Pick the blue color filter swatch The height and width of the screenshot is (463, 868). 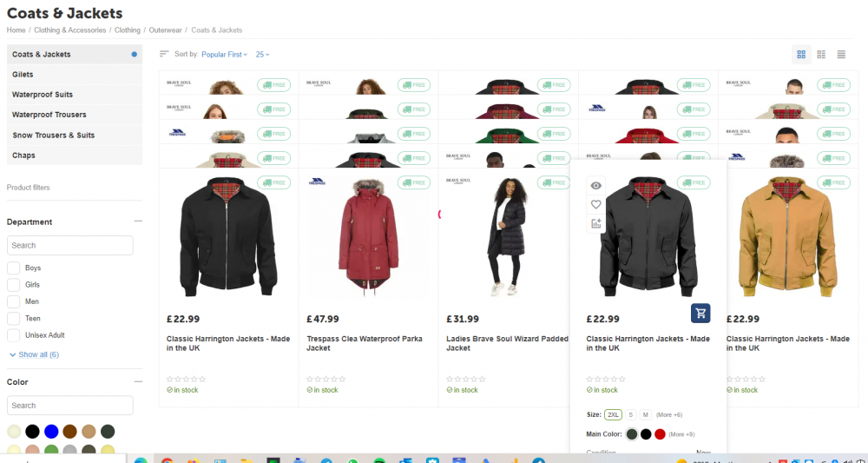point(51,432)
